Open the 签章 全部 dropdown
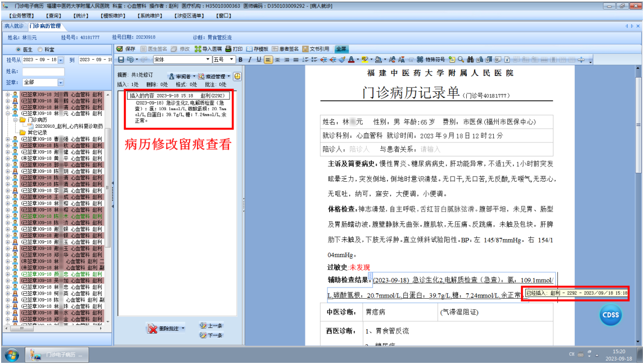The width and height of the screenshot is (644, 364). (60, 83)
